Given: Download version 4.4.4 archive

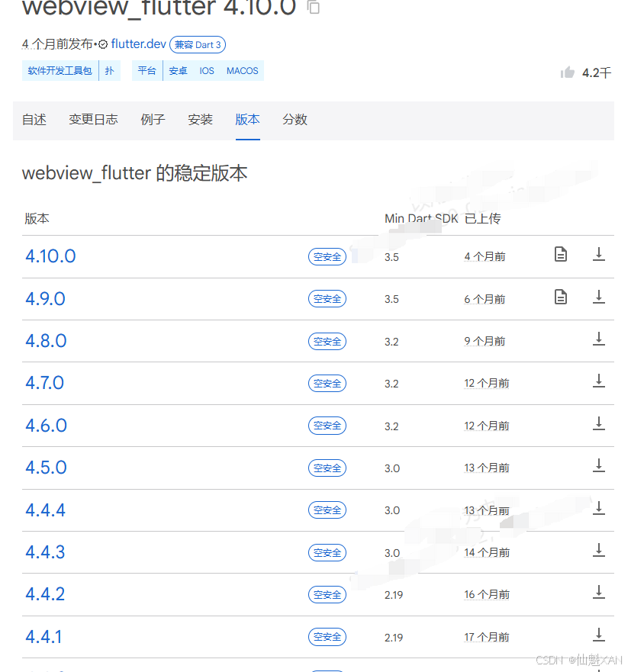Looking at the screenshot, I should [x=599, y=508].
